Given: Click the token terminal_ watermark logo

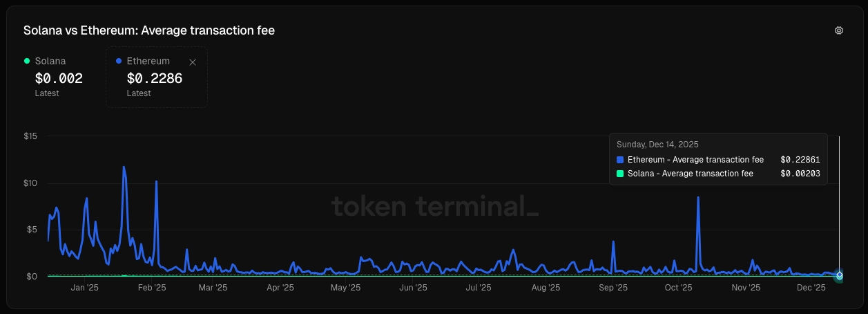Looking at the screenshot, I should click(x=434, y=205).
